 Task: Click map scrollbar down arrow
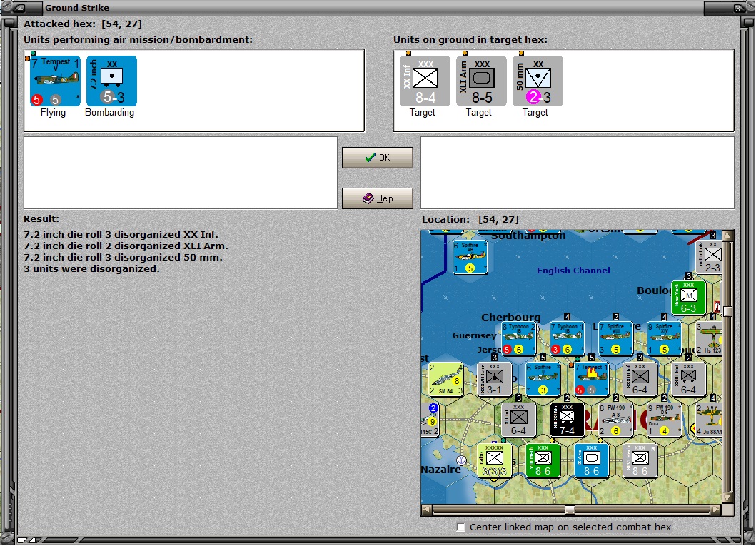tap(728, 497)
